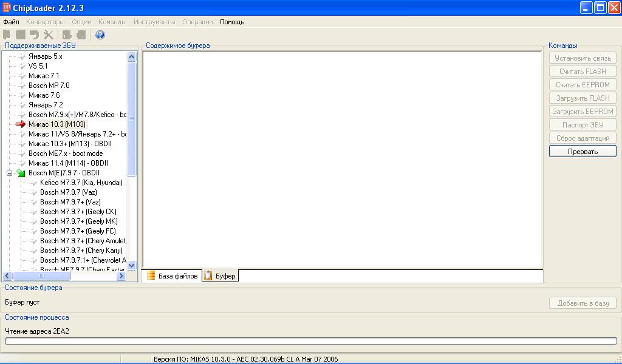The height and width of the screenshot is (364, 622).
Task: Open the Опции menu
Action: click(81, 22)
